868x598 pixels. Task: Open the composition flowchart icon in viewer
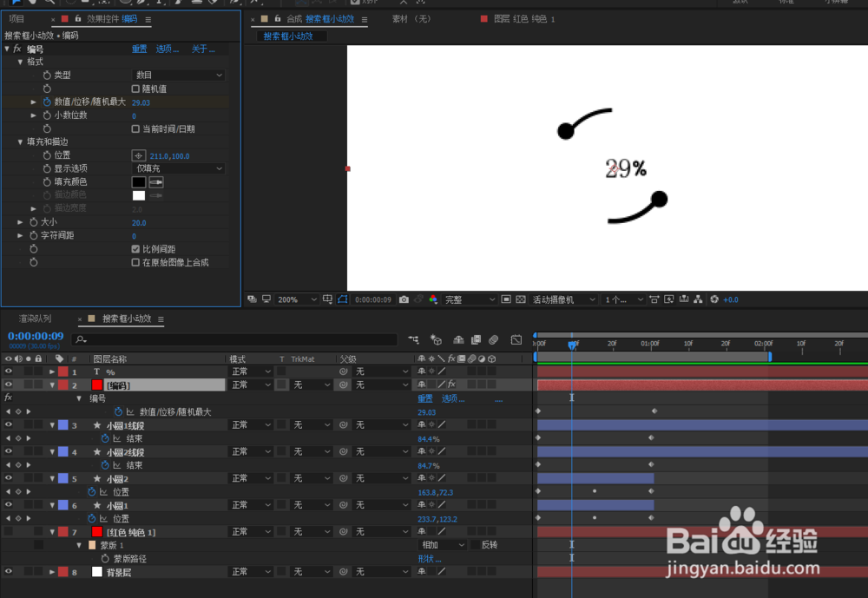click(x=698, y=299)
